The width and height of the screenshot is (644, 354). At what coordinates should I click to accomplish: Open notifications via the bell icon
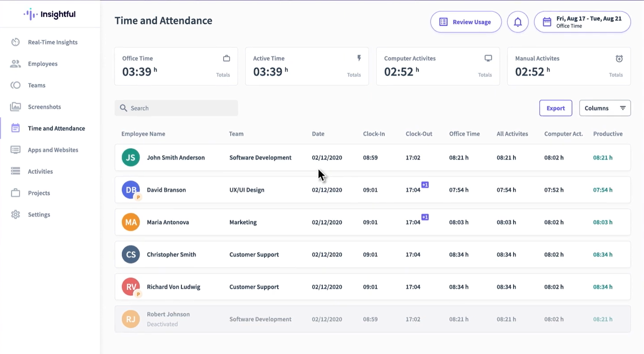[518, 22]
